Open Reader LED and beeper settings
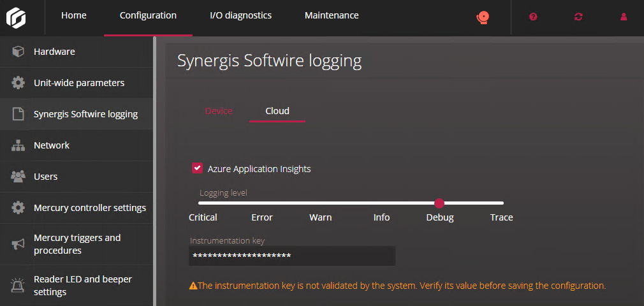644x306 pixels. click(x=77, y=286)
